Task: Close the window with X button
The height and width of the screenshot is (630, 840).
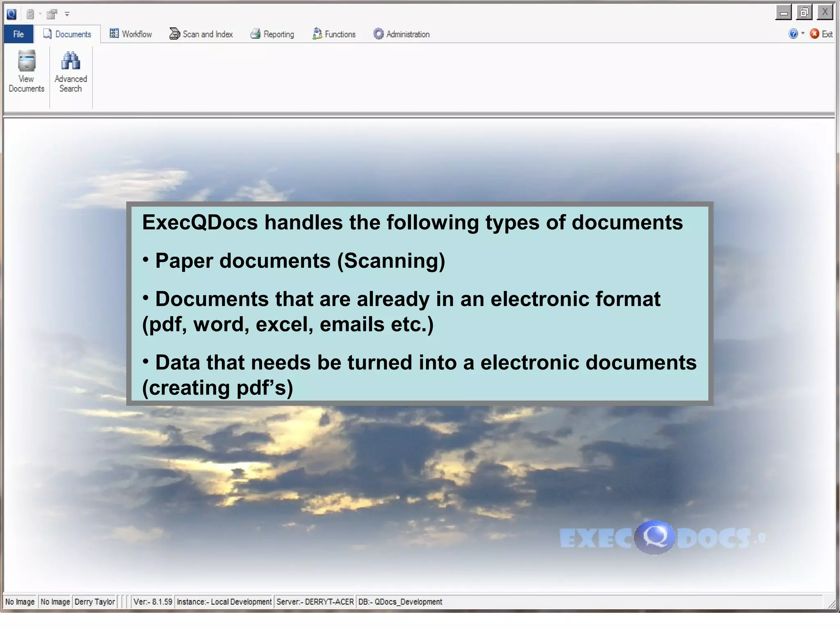Action: (825, 13)
